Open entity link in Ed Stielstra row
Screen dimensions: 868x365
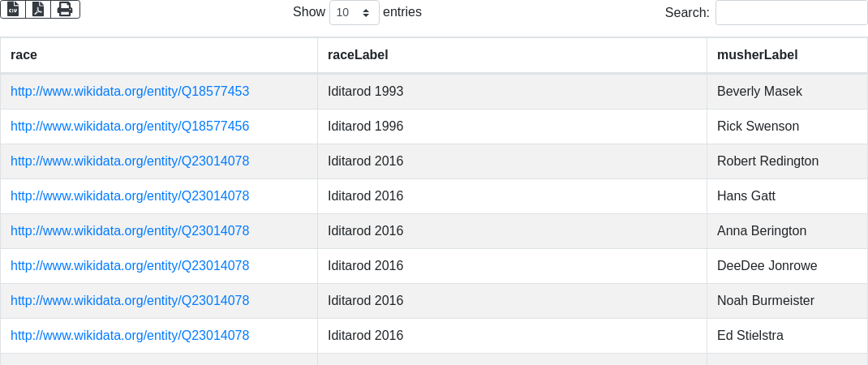coord(130,336)
